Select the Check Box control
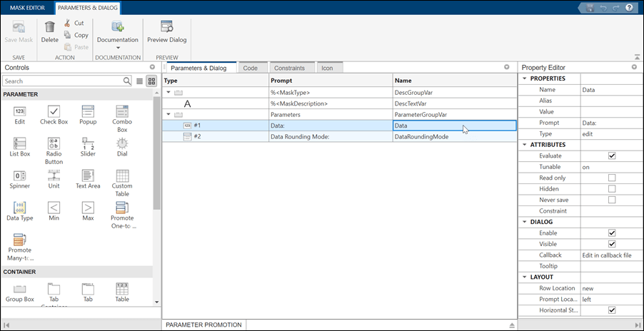Image resolution: width=644 pixels, height=331 pixels. (54, 111)
